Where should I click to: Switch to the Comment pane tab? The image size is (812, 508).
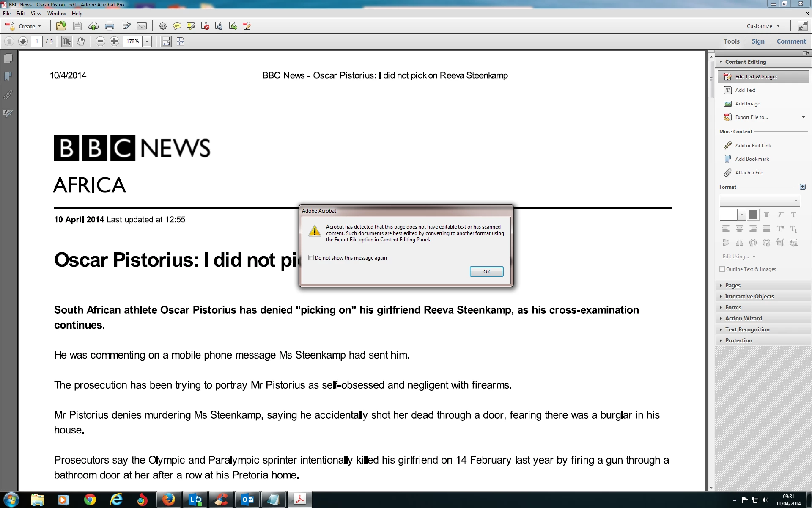coord(791,41)
